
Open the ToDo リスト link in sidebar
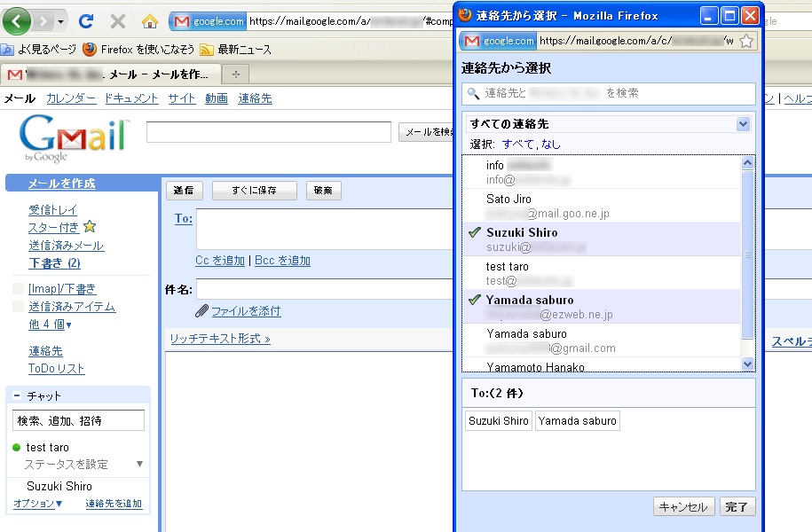click(57, 369)
